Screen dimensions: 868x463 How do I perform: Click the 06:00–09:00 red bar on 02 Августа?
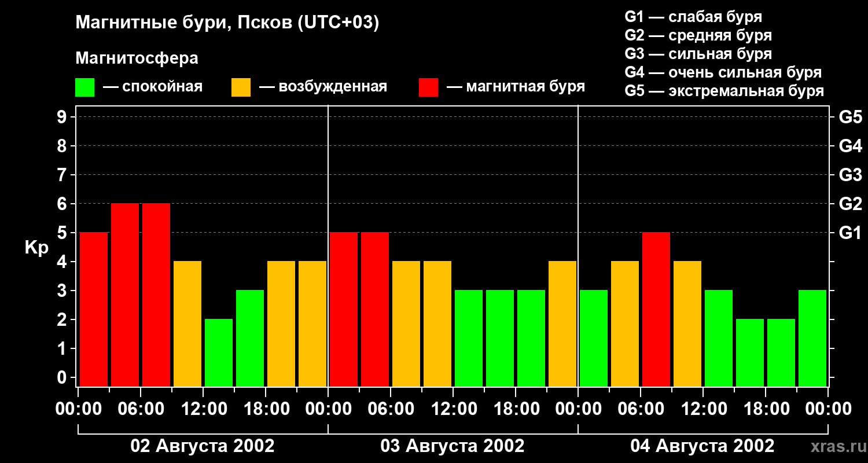156,295
